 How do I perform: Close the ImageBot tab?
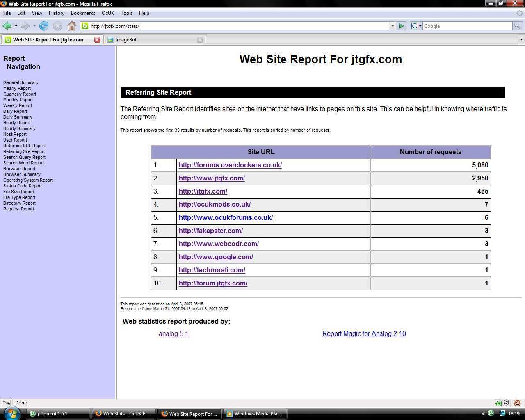pos(200,40)
